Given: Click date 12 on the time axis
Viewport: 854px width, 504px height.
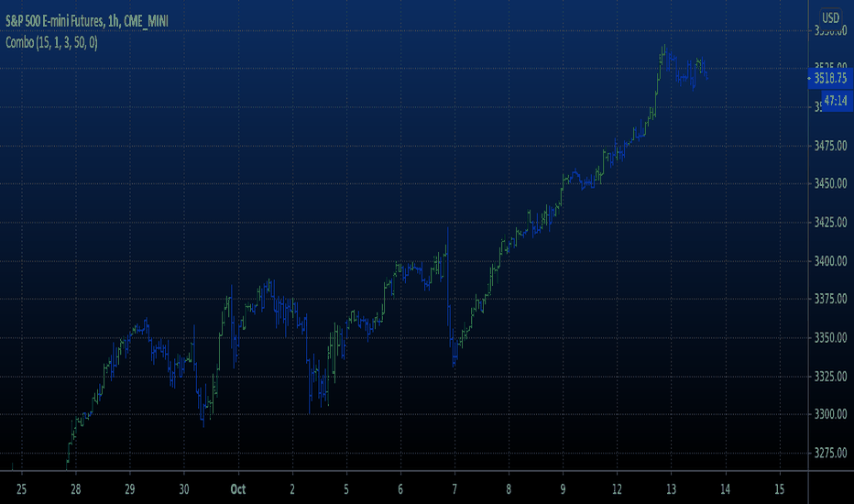Looking at the screenshot, I should click(x=617, y=489).
